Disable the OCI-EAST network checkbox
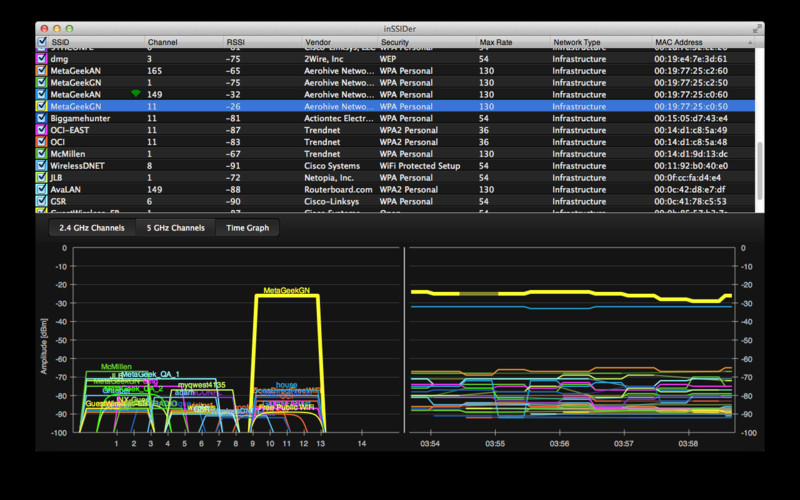Viewport: 800px width, 500px height. click(x=41, y=129)
